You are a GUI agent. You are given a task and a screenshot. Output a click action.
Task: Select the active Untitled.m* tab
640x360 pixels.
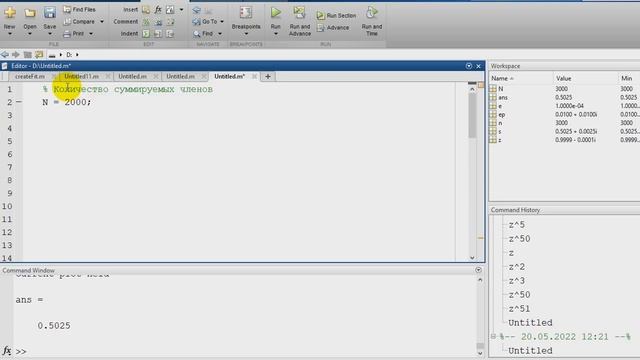[x=229, y=77]
